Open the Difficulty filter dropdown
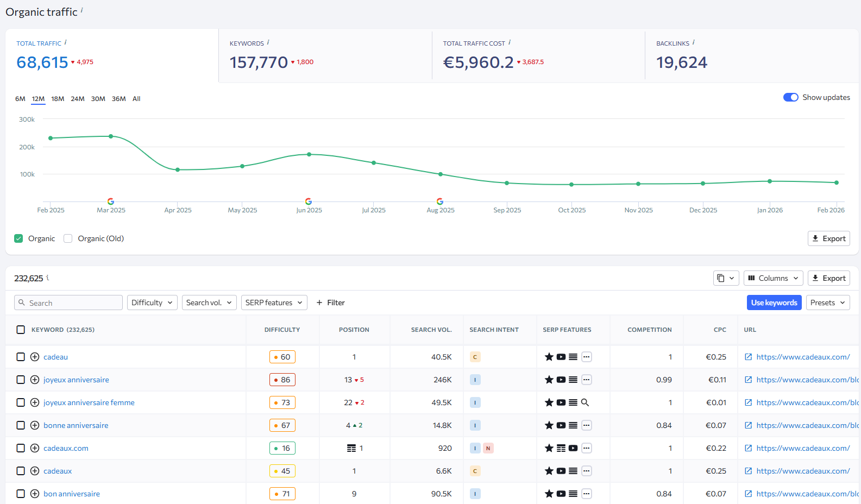Viewport: 861px width, 504px height. point(152,303)
